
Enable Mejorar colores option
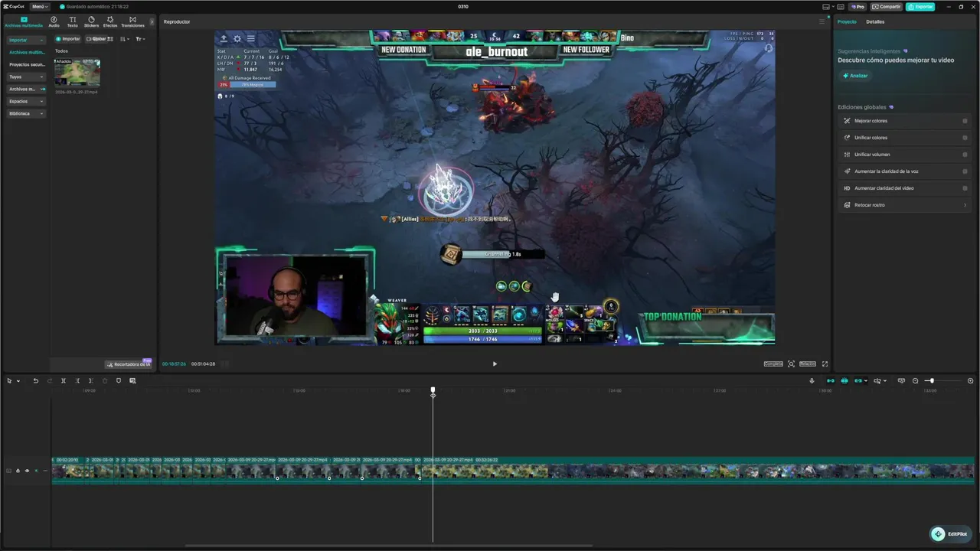(965, 121)
